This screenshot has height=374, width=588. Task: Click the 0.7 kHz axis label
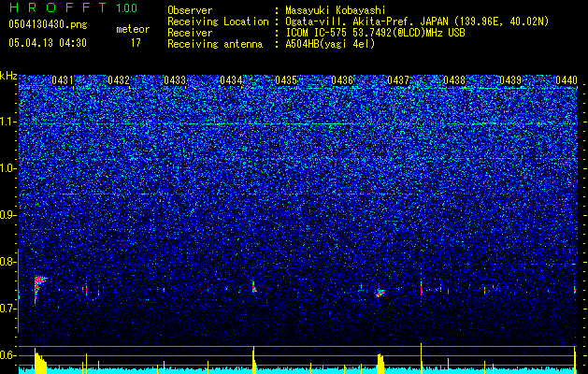pyautogui.click(x=7, y=309)
